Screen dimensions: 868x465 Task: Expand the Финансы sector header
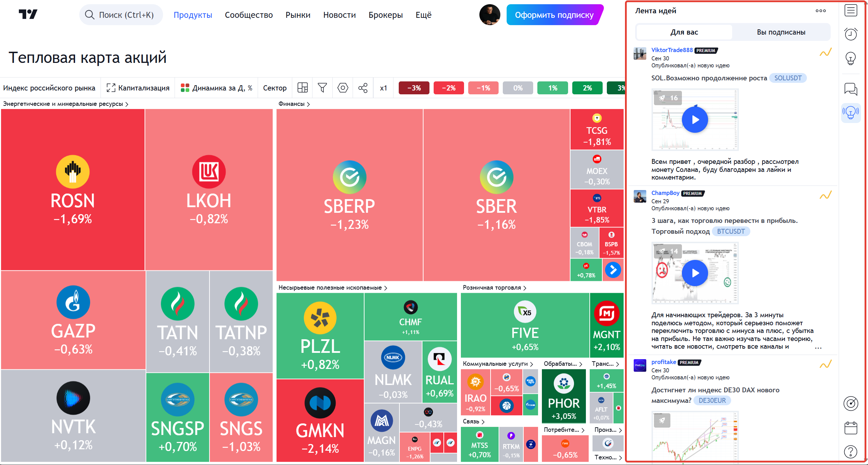(x=294, y=104)
